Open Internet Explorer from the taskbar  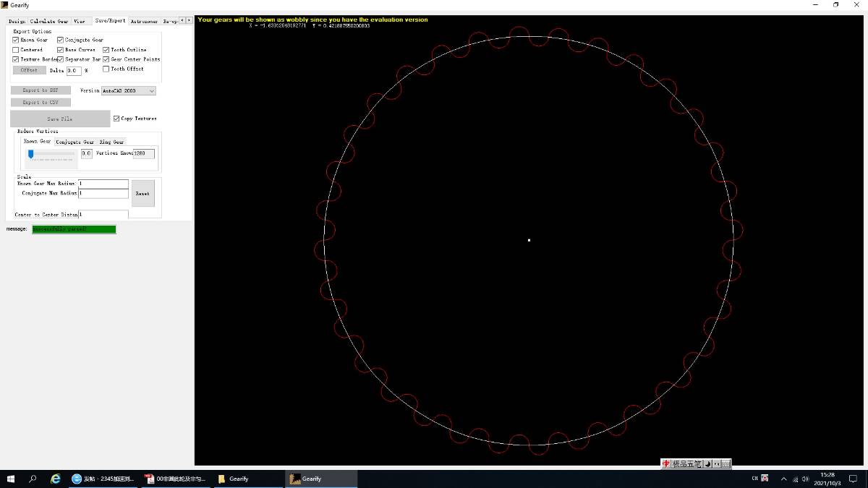(55, 479)
